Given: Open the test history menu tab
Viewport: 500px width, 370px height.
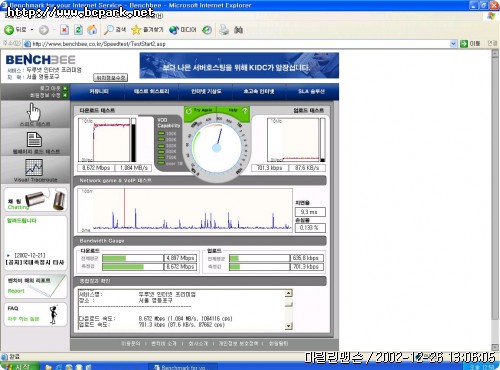Looking at the screenshot, I should (x=152, y=91).
